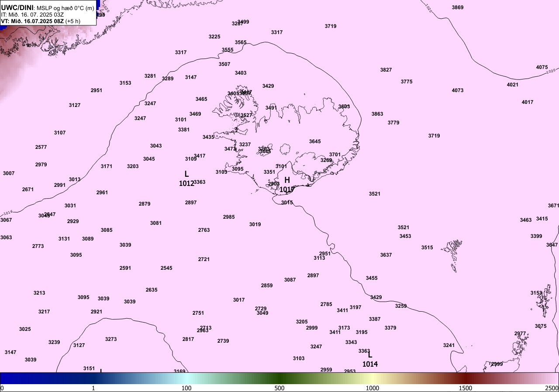Click the value 3515 near the Faroe Islands

click(427, 248)
